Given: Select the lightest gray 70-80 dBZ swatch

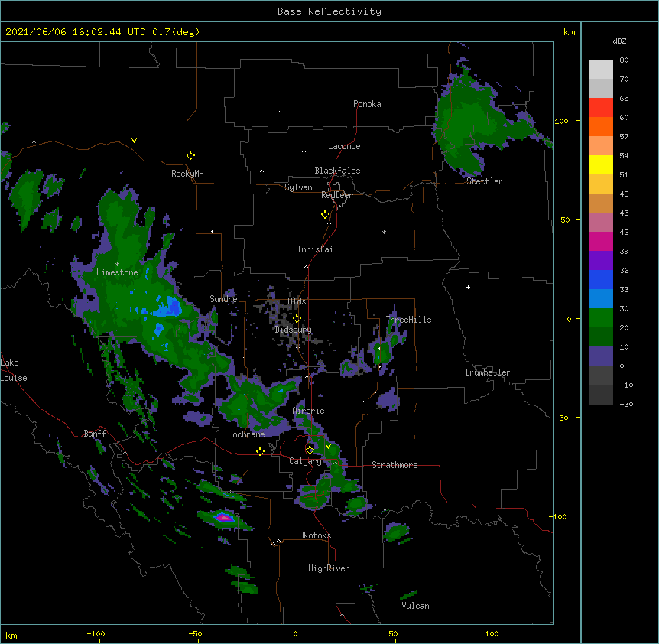Looking at the screenshot, I should coord(601,70).
